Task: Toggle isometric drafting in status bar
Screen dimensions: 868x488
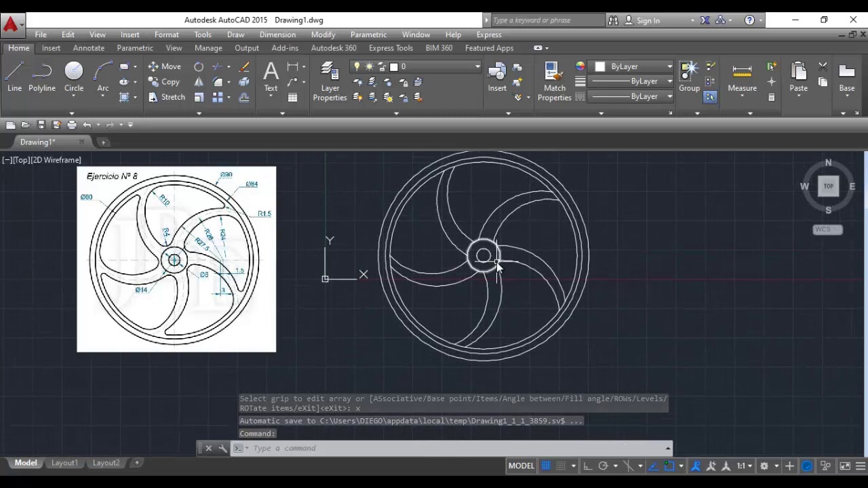Action: 628,466
